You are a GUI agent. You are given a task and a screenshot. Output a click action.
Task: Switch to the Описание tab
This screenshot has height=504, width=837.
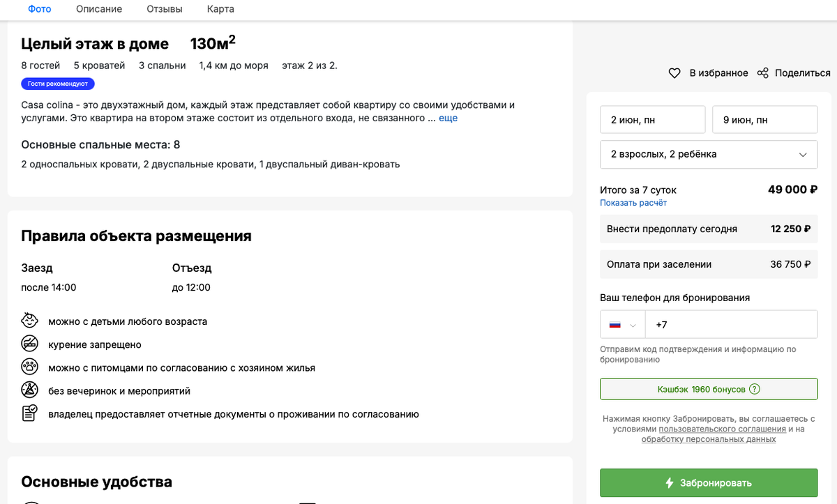click(99, 9)
